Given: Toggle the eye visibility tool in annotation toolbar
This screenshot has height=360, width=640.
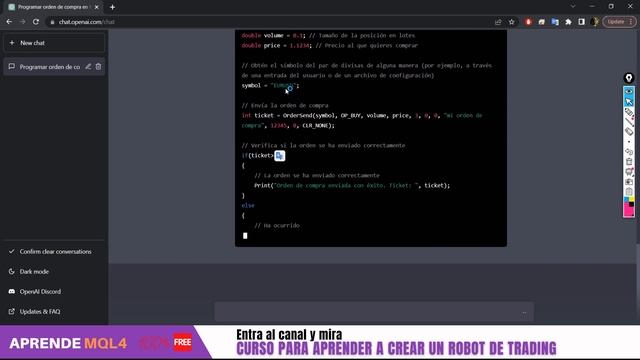Looking at the screenshot, I should click(x=629, y=91).
